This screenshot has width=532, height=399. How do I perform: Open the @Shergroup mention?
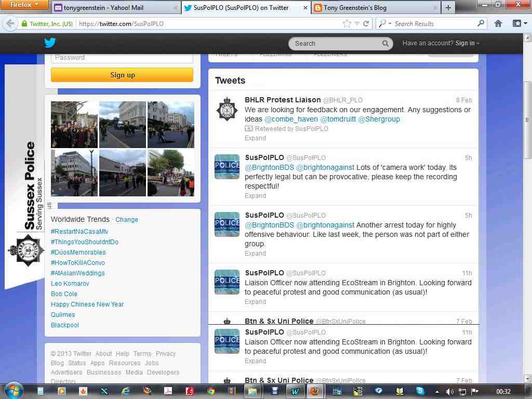(x=379, y=119)
